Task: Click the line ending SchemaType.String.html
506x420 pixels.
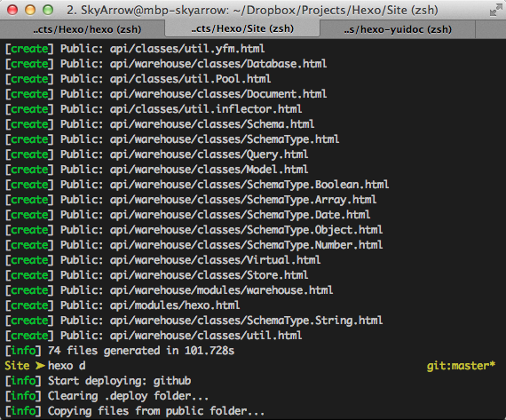Action: click(x=194, y=321)
